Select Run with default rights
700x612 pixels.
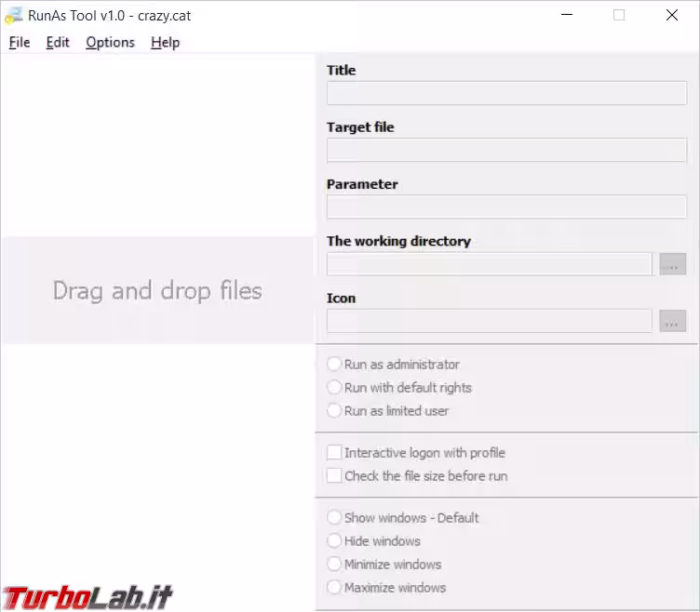click(399, 388)
